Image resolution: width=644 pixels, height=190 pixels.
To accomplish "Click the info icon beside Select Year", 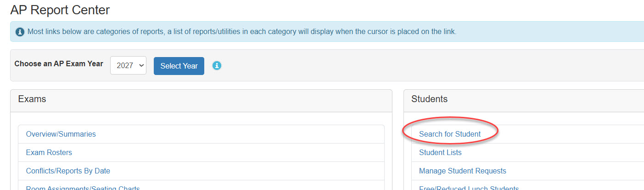I will (217, 66).
